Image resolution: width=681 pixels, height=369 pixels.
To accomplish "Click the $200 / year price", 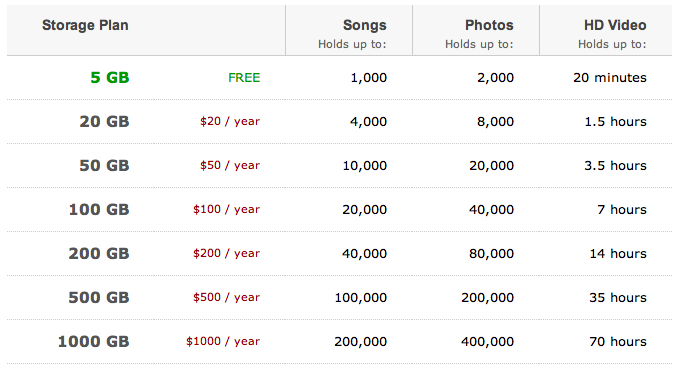I will click(226, 253).
